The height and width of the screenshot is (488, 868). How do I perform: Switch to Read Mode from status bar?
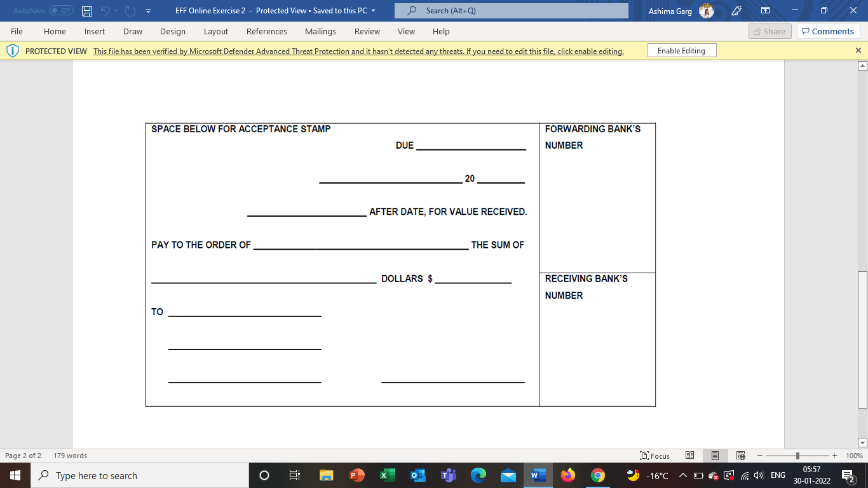pyautogui.click(x=689, y=456)
